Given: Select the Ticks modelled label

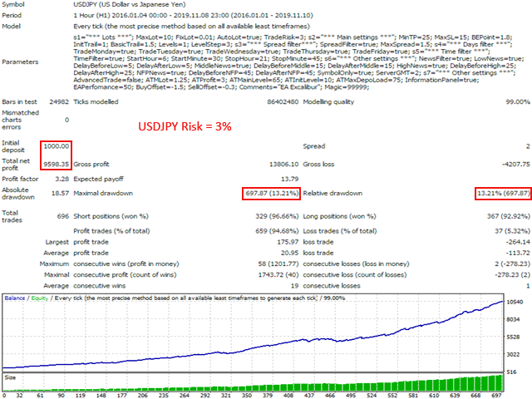Looking at the screenshot, I should pos(96,101).
